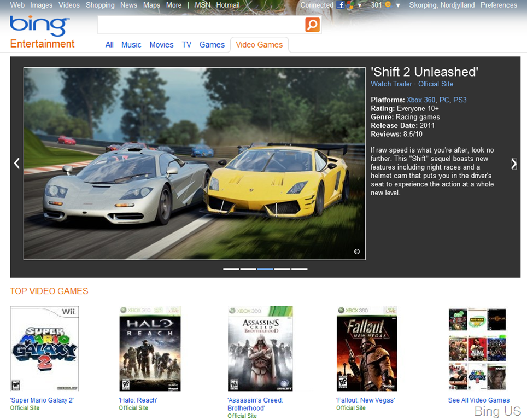Open 'Fallout: New Vegas' title link
This screenshot has height=420, width=527.
(x=366, y=400)
